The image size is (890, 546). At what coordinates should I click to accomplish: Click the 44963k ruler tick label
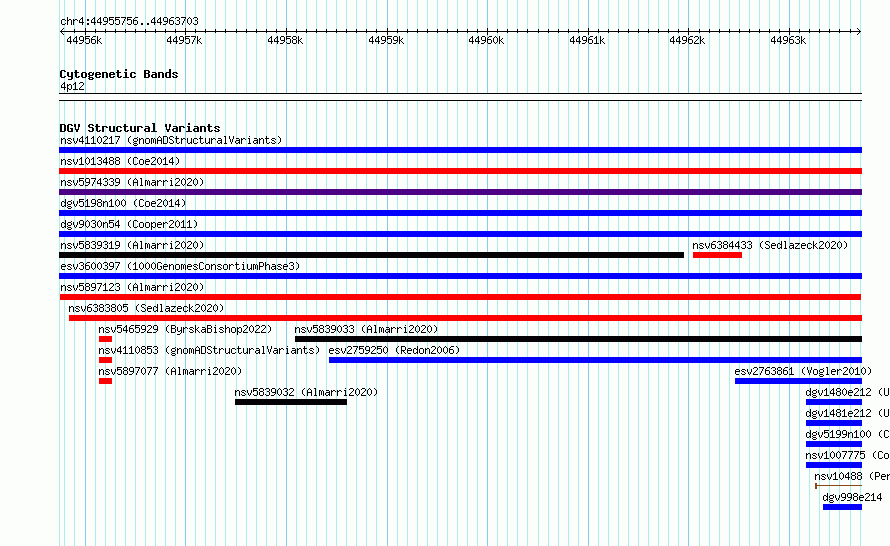pyautogui.click(x=788, y=40)
